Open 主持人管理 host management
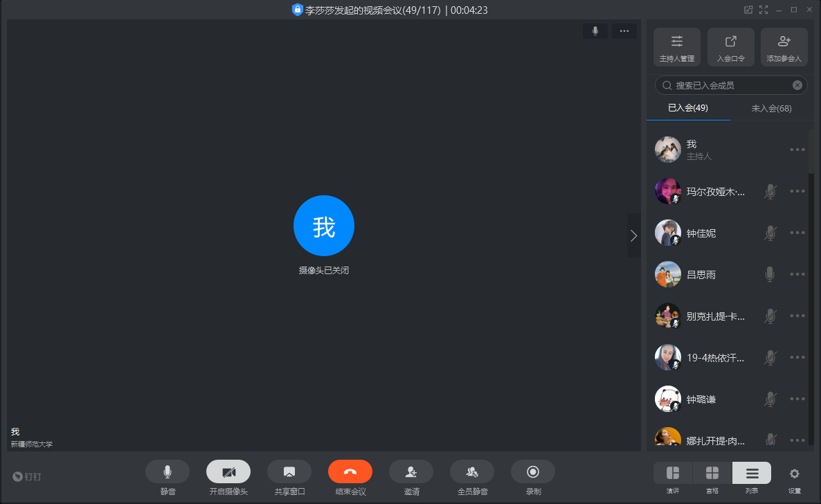Image resolution: width=821 pixels, height=504 pixels. (677, 47)
